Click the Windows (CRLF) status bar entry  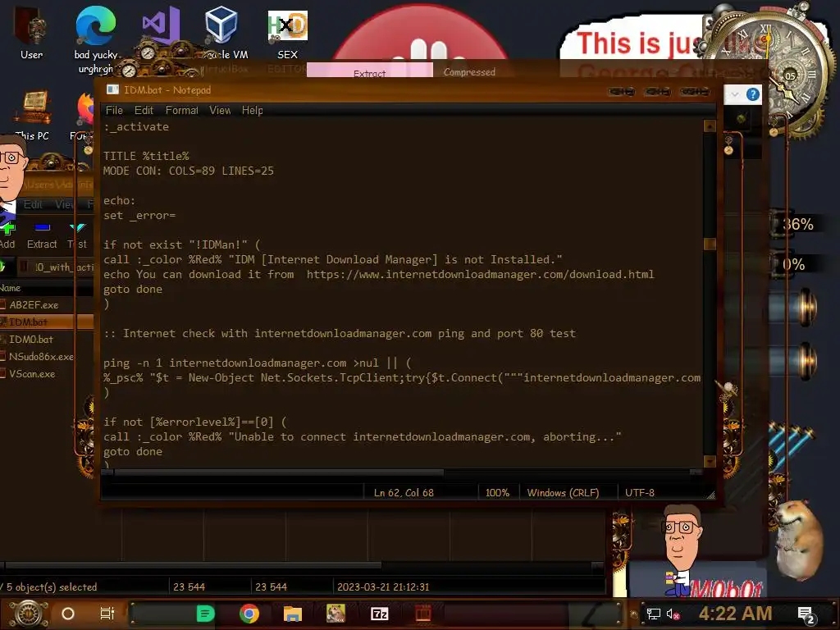(563, 493)
